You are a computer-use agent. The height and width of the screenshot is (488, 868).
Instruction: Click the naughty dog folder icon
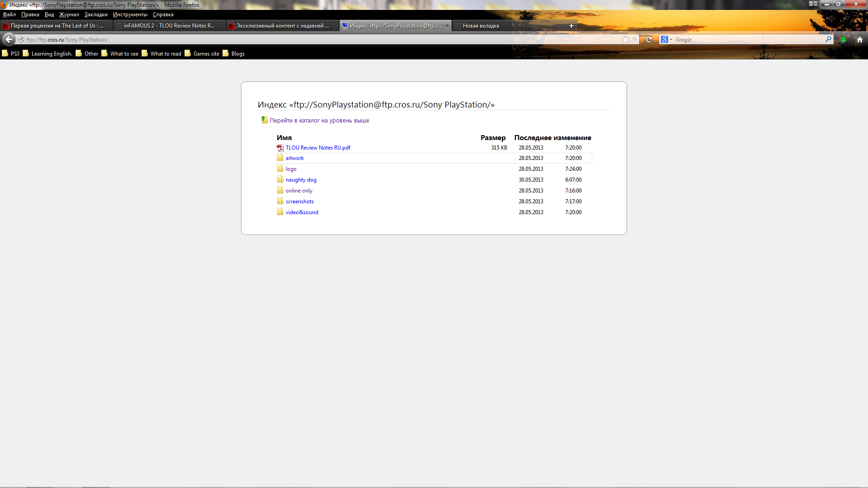tap(280, 179)
